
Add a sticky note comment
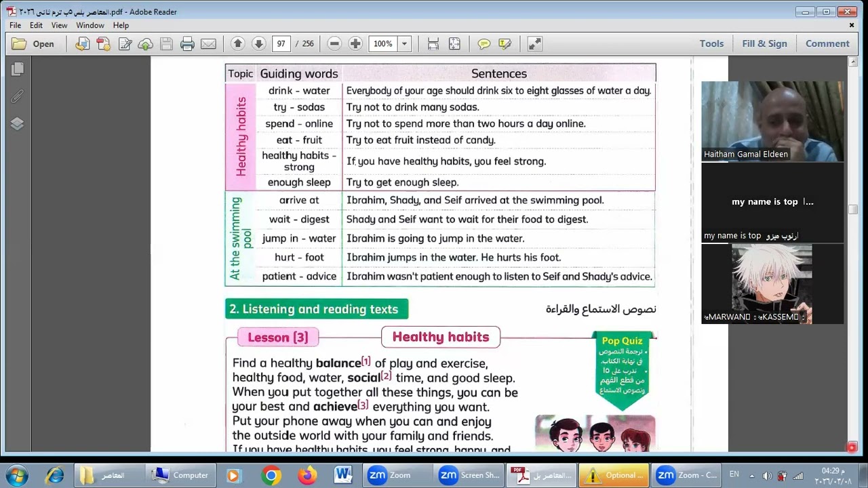pyautogui.click(x=484, y=43)
